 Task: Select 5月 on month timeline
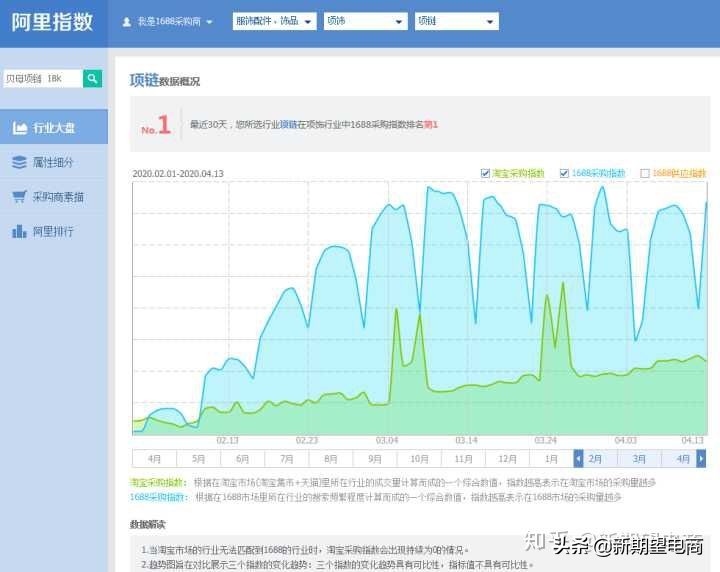click(198, 459)
